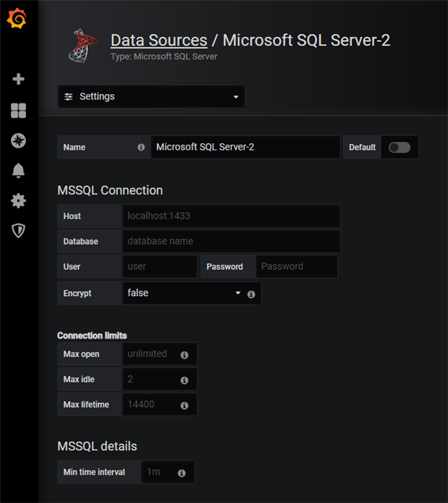Focus the Password input field
Image resolution: width=448 pixels, height=503 pixels.
click(x=297, y=266)
